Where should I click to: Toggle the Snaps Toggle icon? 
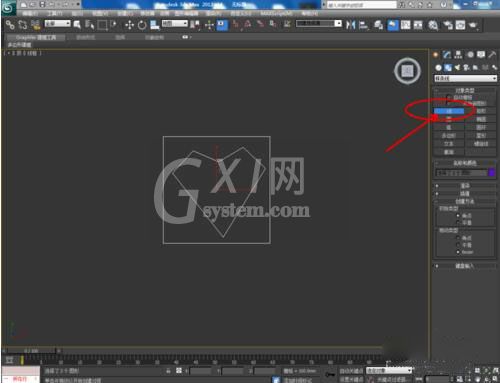(x=236, y=25)
